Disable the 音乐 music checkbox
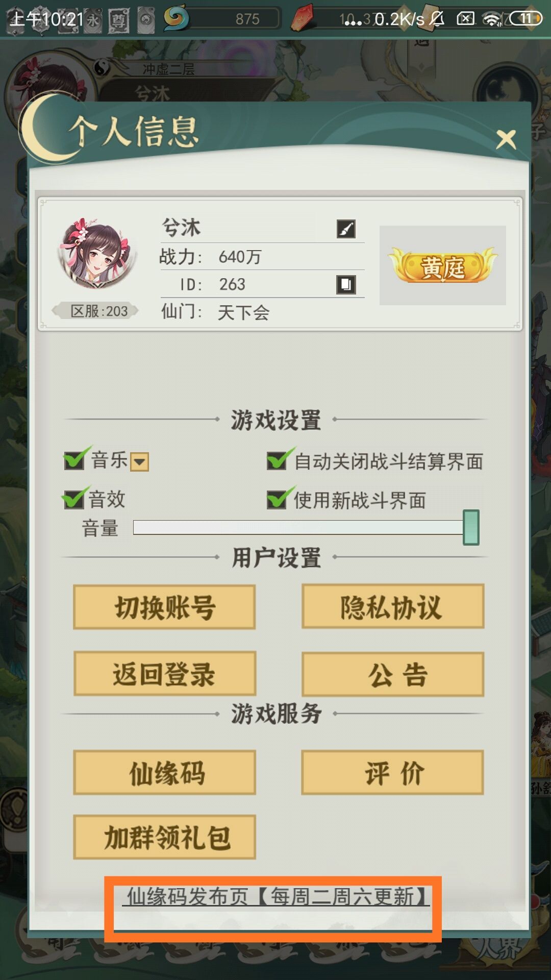This screenshot has width=551, height=980. tap(75, 459)
